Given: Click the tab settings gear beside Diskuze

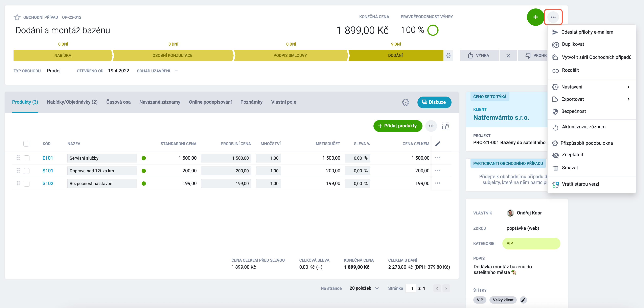Looking at the screenshot, I should 406,102.
